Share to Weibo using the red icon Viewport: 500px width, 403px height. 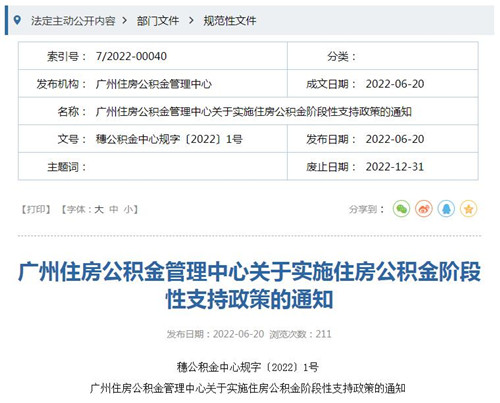click(x=424, y=209)
